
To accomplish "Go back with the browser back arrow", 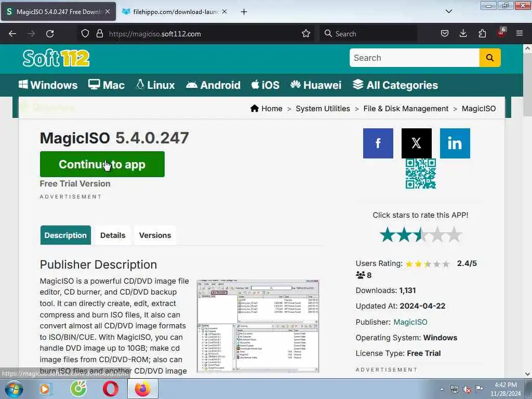I will coord(12,34).
